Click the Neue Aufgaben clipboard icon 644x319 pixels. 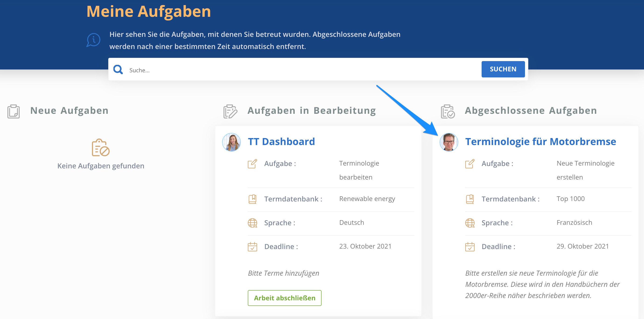[14, 111]
